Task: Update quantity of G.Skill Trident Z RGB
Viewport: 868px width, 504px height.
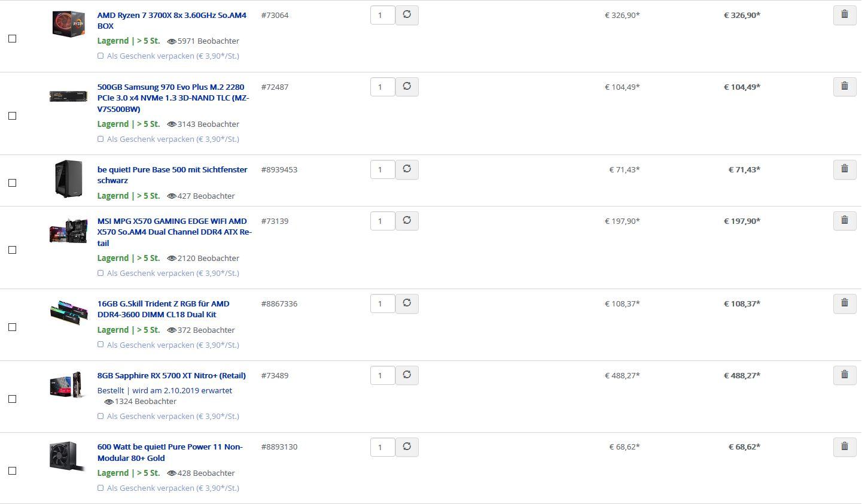Action: coord(407,303)
